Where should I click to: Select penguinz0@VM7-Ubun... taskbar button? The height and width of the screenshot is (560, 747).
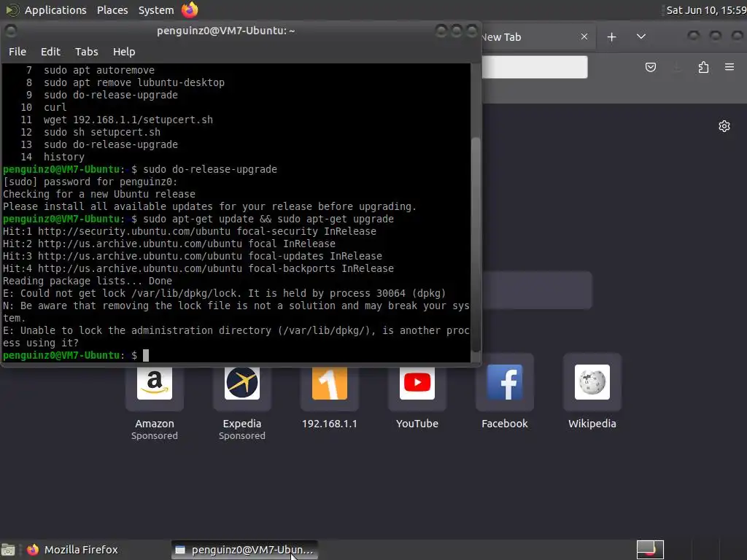pos(245,550)
